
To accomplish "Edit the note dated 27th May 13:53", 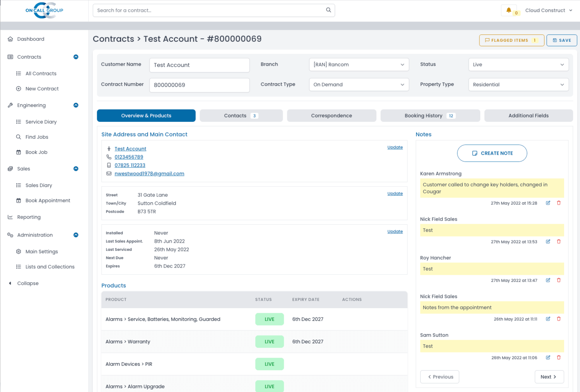I will click(x=548, y=242).
